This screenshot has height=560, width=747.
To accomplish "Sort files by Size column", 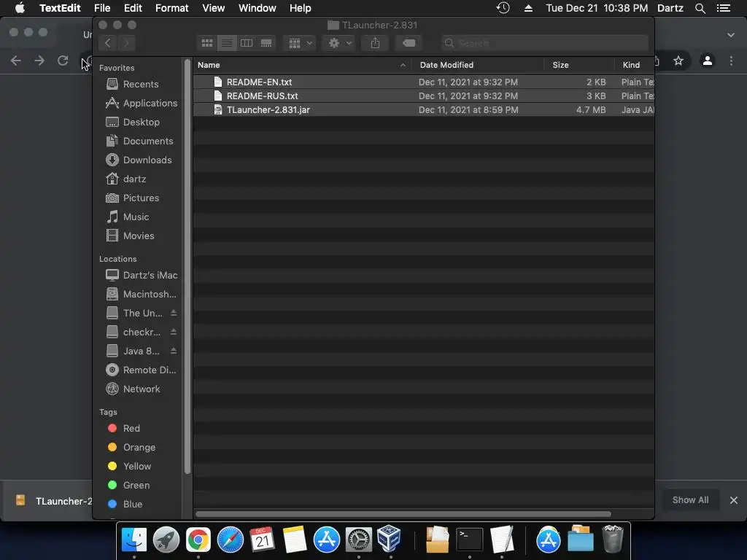I will (x=578, y=65).
